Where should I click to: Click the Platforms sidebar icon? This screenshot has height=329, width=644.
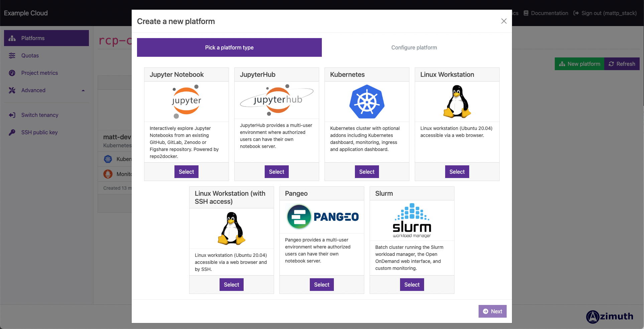click(x=12, y=38)
